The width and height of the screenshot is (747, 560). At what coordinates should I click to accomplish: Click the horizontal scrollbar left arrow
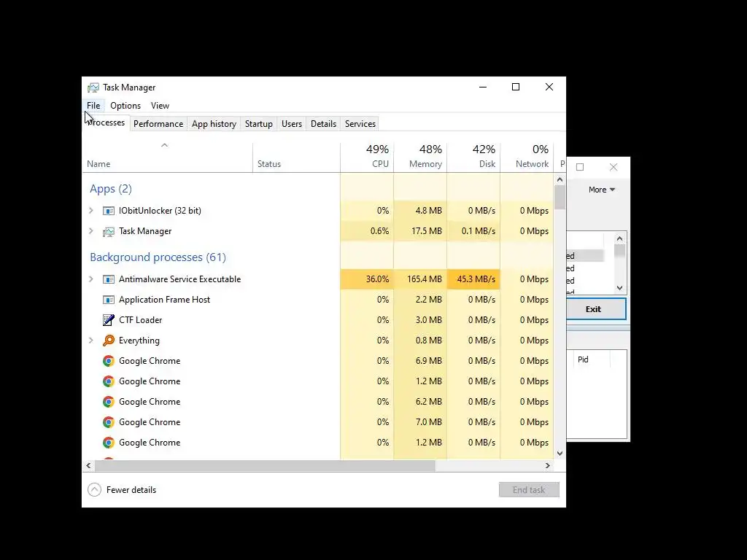[88, 465]
